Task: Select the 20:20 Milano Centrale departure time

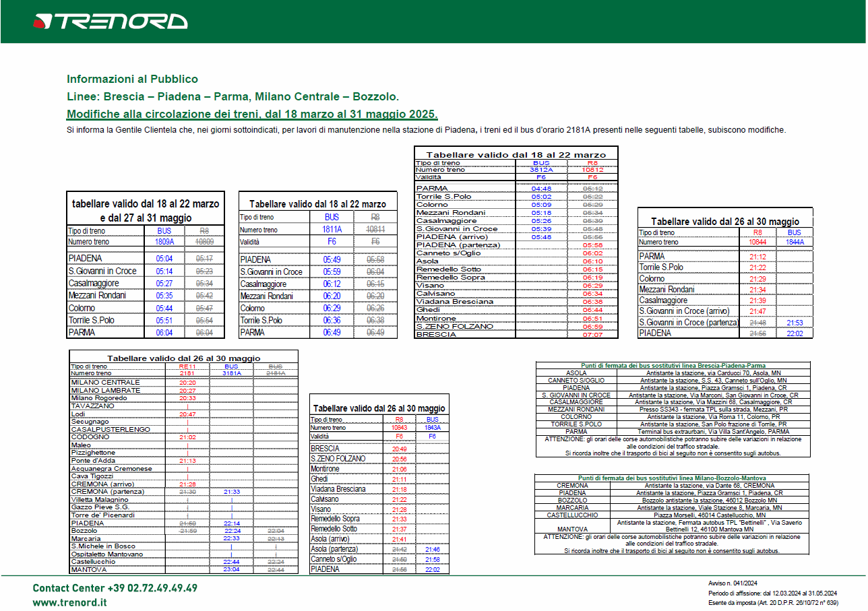Action: 187,382
